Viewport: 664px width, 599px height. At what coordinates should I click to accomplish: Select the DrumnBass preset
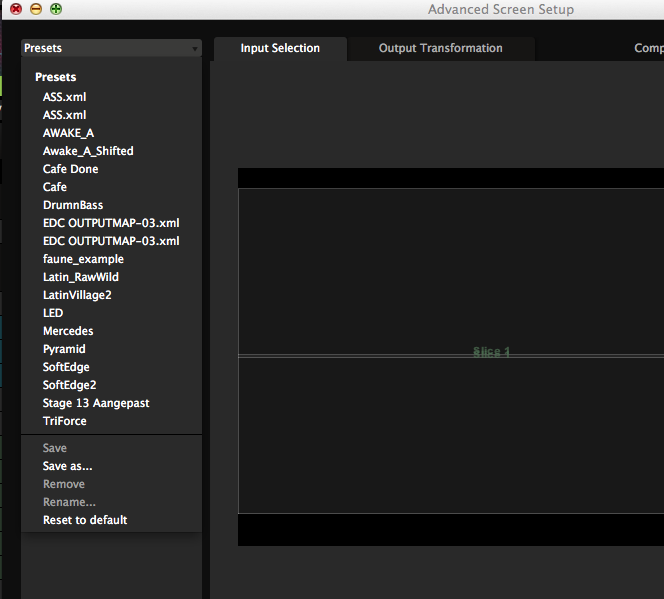[73, 205]
